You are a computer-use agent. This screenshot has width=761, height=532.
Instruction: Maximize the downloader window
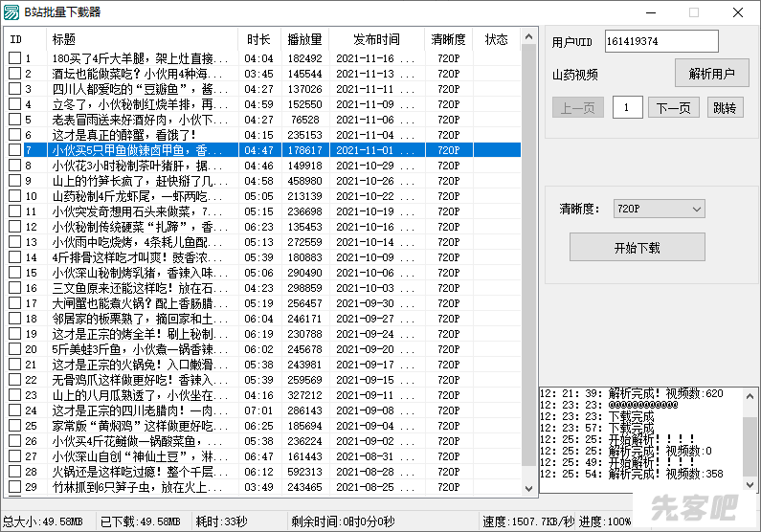694,12
